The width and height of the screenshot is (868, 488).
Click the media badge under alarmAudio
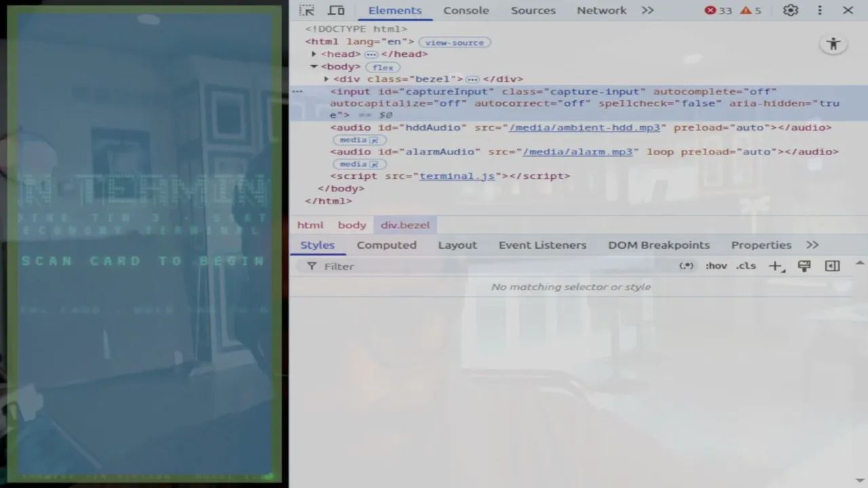(359, 164)
